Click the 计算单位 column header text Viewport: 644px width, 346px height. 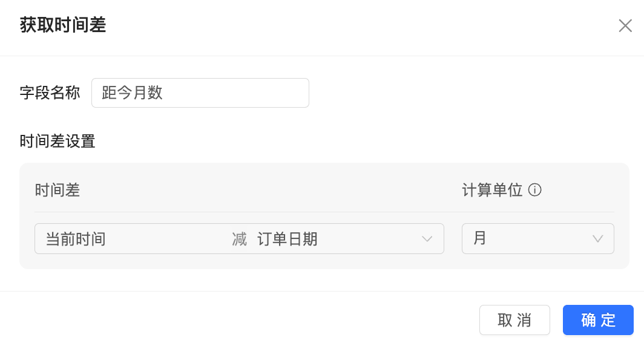(x=492, y=191)
